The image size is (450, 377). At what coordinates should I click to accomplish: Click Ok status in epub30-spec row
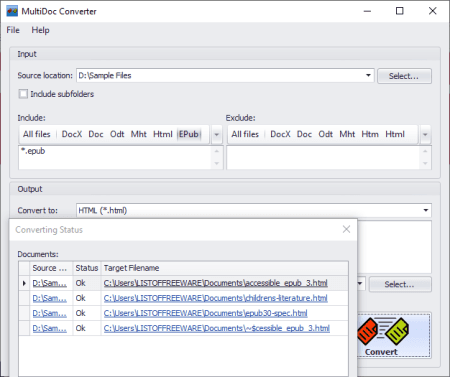[x=80, y=313]
